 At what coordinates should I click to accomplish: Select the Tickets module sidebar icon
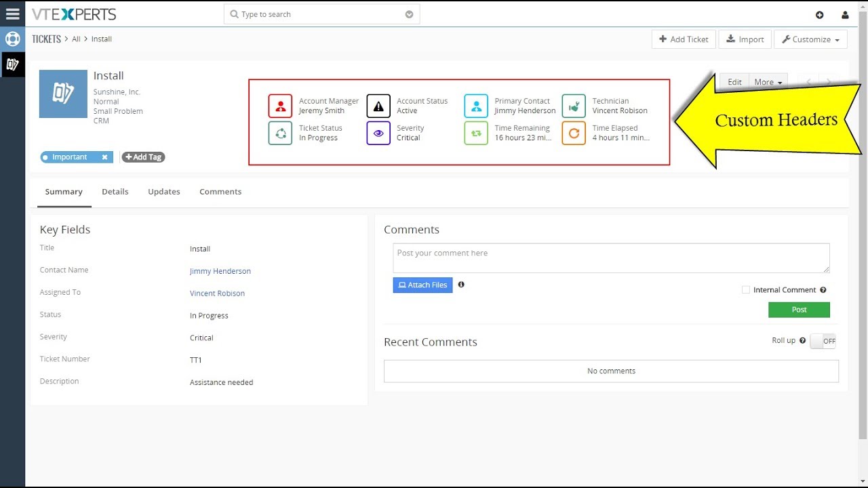point(12,64)
